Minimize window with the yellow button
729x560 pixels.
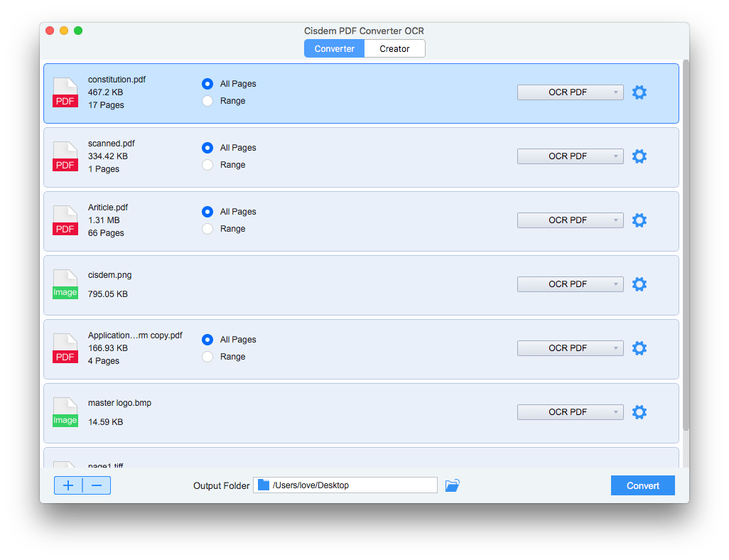(x=64, y=31)
